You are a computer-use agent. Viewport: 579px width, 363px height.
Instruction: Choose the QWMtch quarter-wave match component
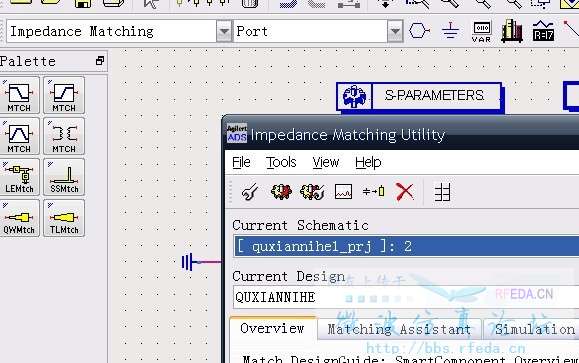(x=19, y=218)
